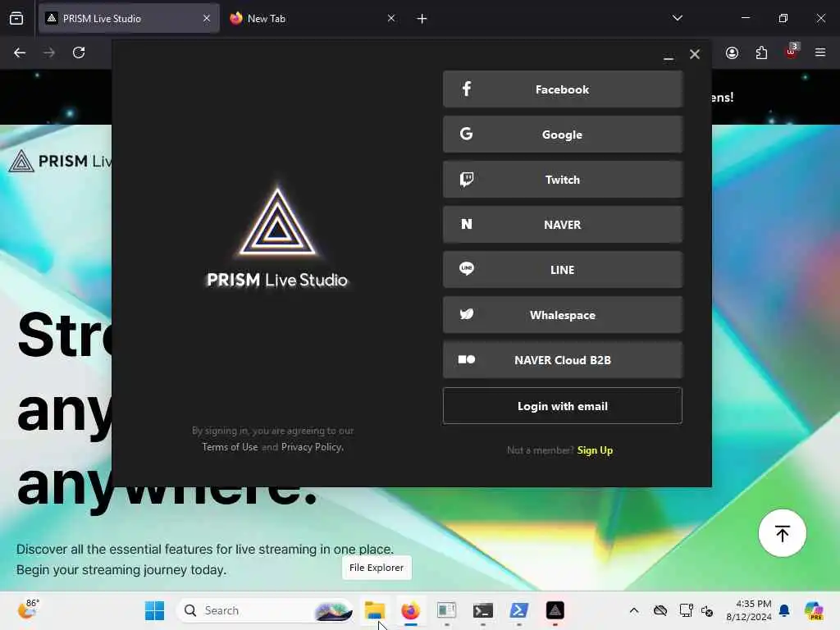Close the PRISM Live Studio browser tab

coord(206,18)
